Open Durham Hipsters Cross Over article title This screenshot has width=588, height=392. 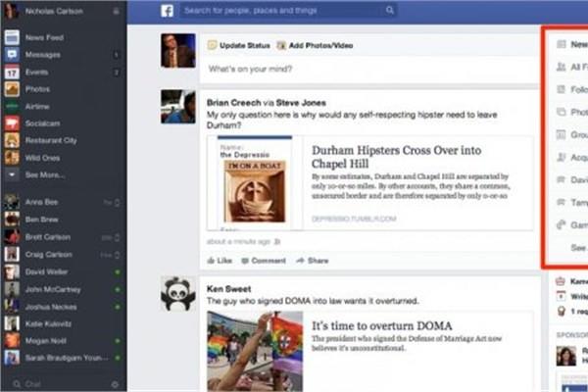point(396,157)
